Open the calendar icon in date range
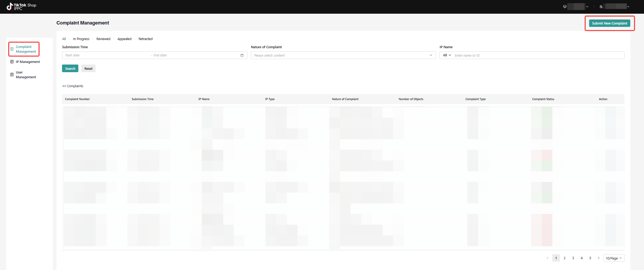 242,55
